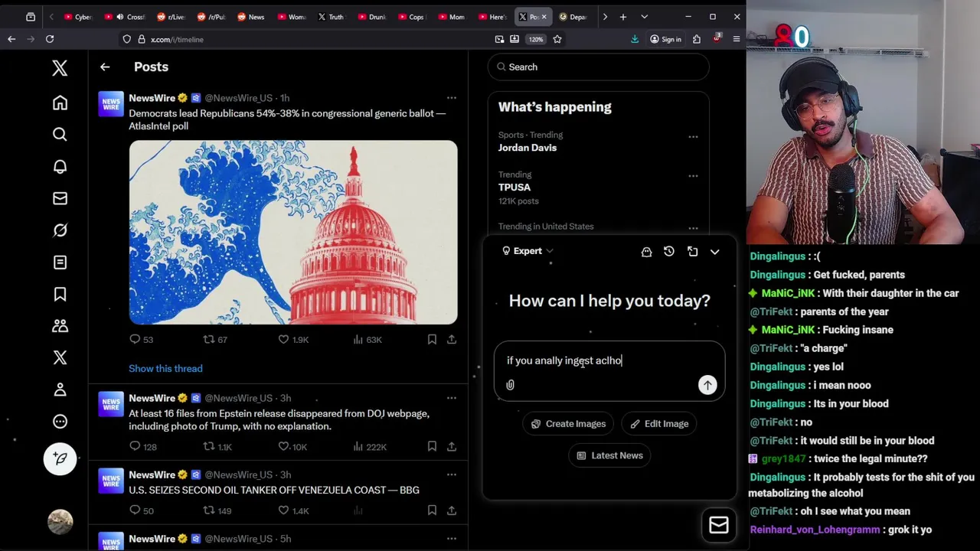This screenshot has width=980, height=551.
Task: Bookmark the Epstein files post
Action: click(432, 446)
